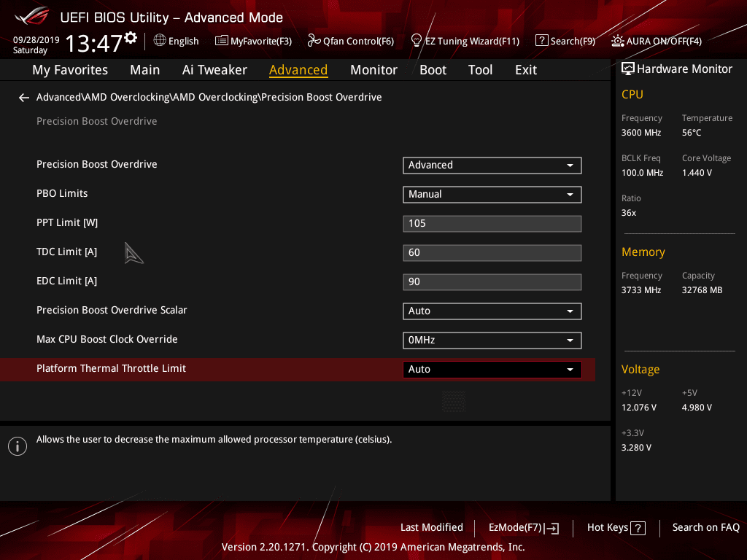Image resolution: width=747 pixels, height=560 pixels.
Task: Click the Hardware Monitor display icon
Action: click(628, 69)
